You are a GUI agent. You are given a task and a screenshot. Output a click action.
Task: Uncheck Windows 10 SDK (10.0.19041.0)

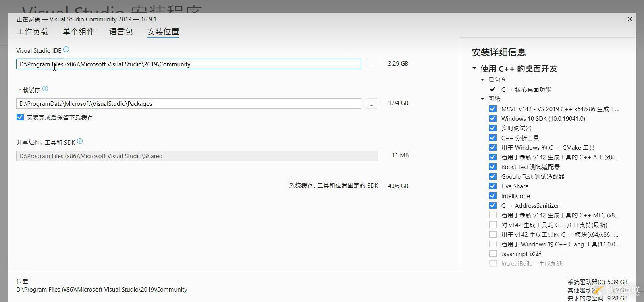pyautogui.click(x=492, y=118)
